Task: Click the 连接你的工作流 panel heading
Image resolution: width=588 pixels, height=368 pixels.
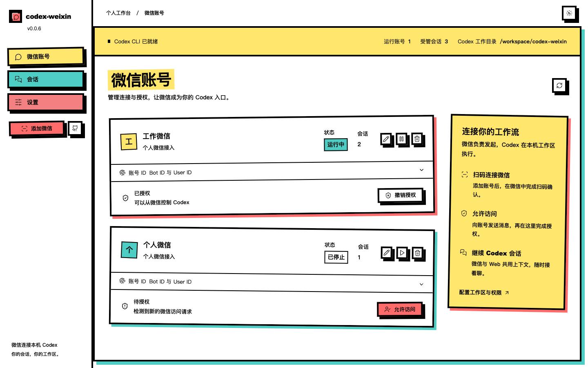Action: pos(490,132)
